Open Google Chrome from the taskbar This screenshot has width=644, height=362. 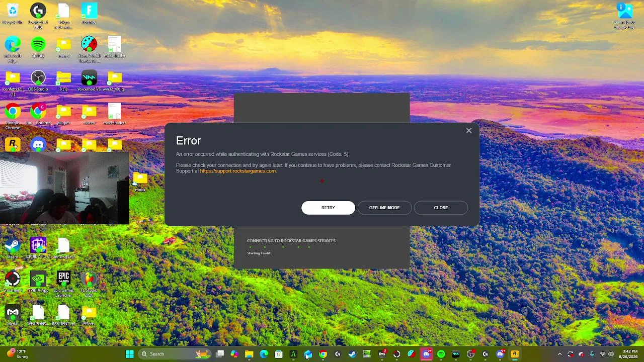[323, 354]
